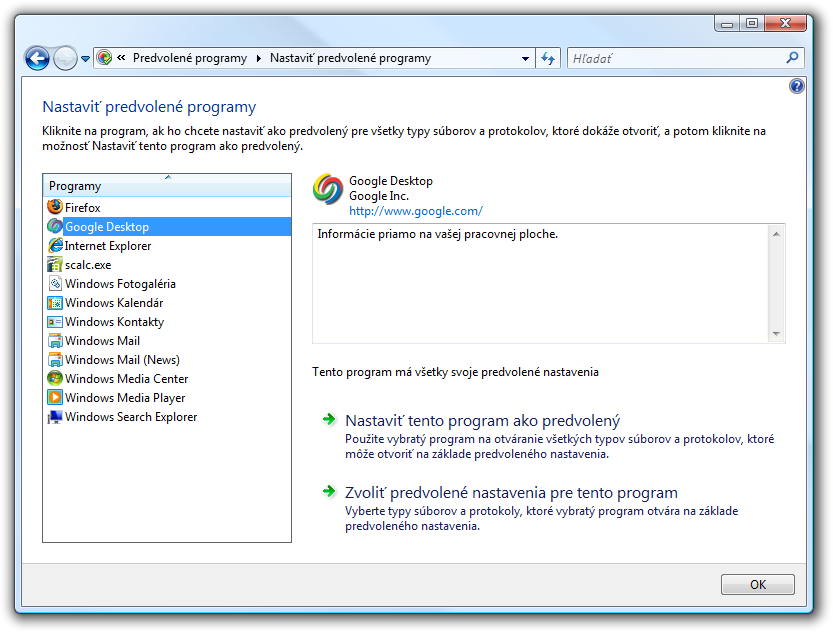Expand the address bar history dropdown

tap(525, 58)
